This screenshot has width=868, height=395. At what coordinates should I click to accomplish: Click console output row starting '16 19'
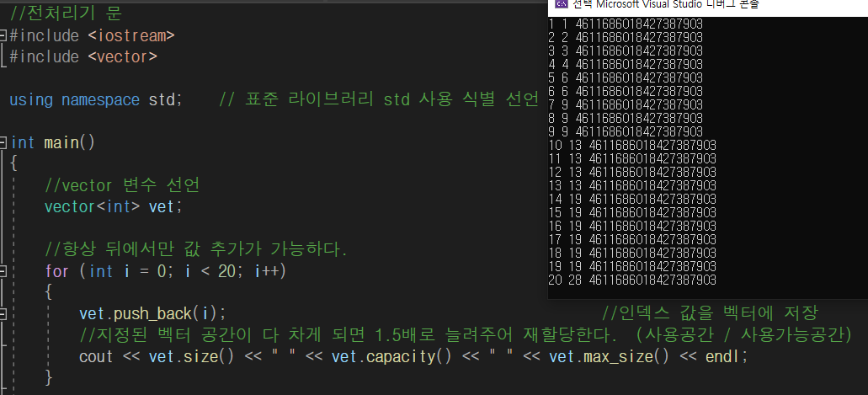click(632, 226)
